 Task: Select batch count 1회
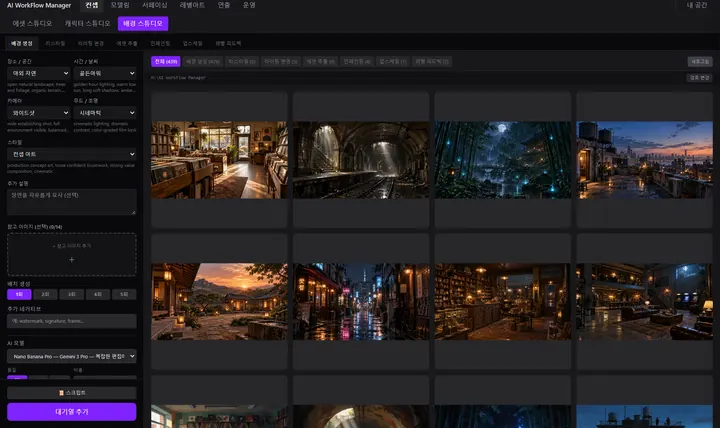(19, 294)
